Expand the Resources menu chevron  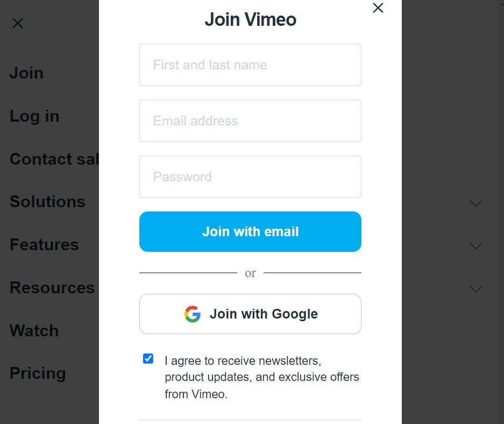coord(475,289)
